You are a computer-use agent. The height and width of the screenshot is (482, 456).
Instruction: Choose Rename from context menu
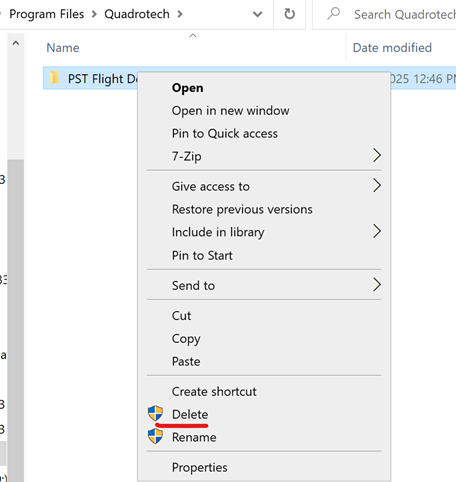pyautogui.click(x=264, y=437)
